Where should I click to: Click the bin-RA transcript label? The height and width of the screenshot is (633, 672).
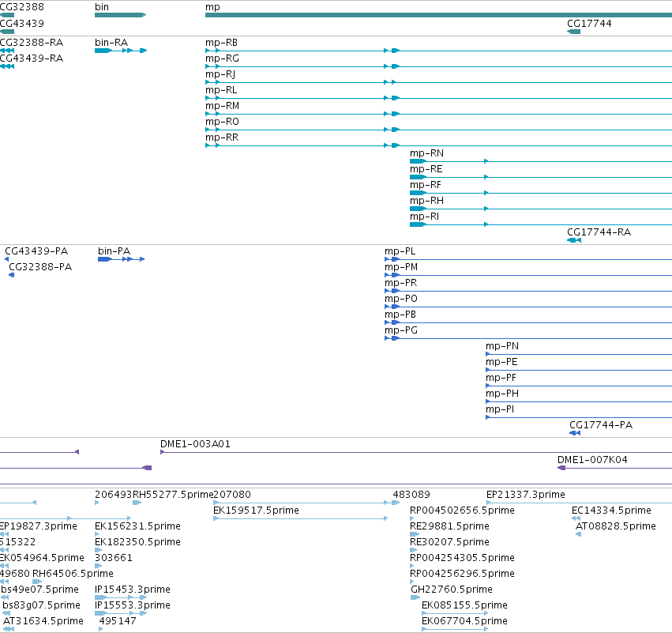[x=111, y=43]
